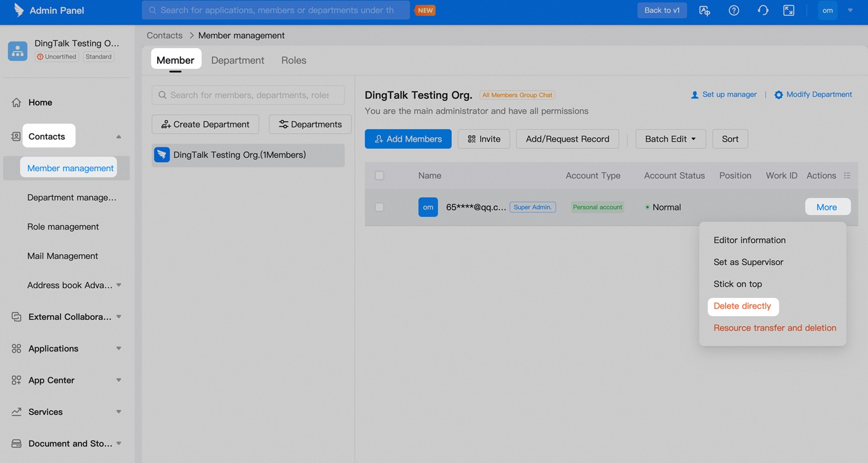
Task: Click the Home icon in sidebar
Action: coord(16,102)
